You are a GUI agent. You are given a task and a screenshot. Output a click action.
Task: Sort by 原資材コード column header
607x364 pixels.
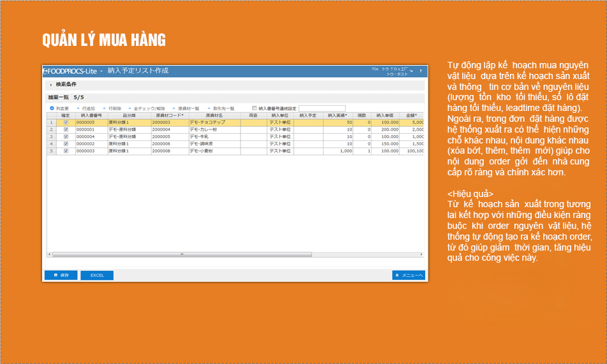169,115
